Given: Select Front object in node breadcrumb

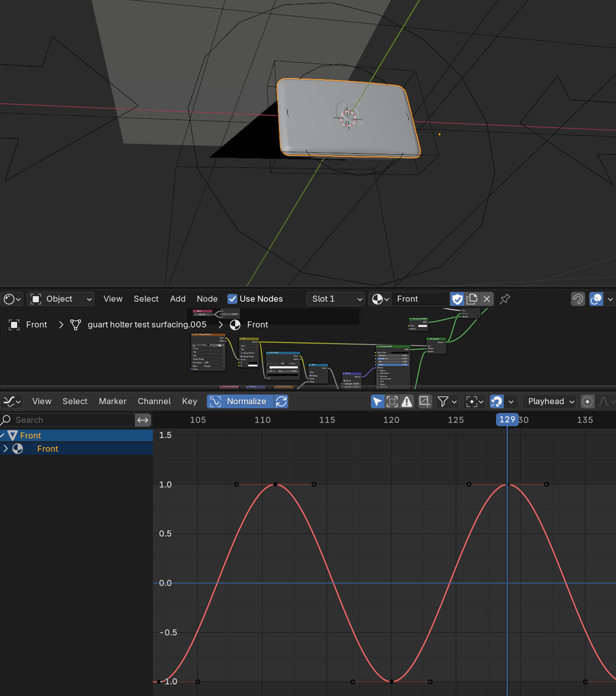Looking at the screenshot, I should tap(29, 325).
